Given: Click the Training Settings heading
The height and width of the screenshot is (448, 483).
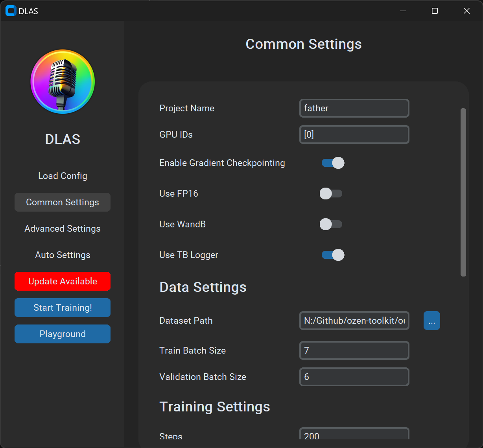Looking at the screenshot, I should coord(215,407).
